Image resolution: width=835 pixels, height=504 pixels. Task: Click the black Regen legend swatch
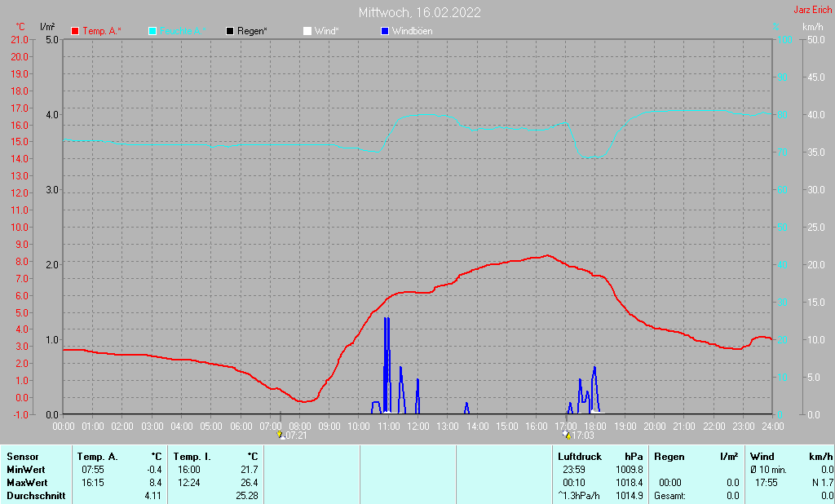pos(230,32)
